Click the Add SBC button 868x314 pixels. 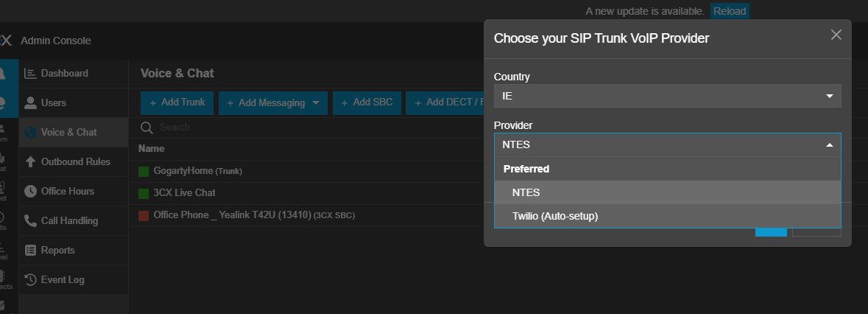coord(366,102)
